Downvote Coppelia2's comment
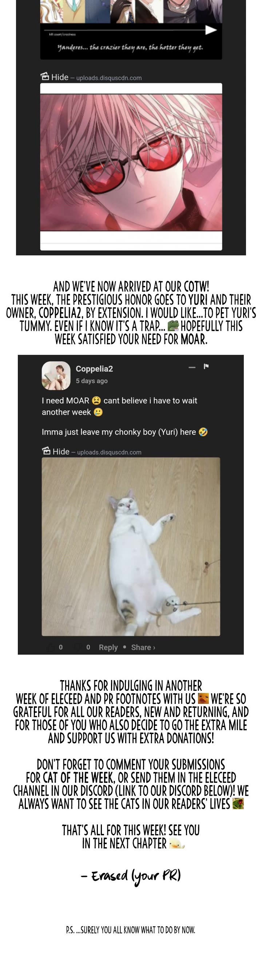 pyautogui.click(x=78, y=647)
